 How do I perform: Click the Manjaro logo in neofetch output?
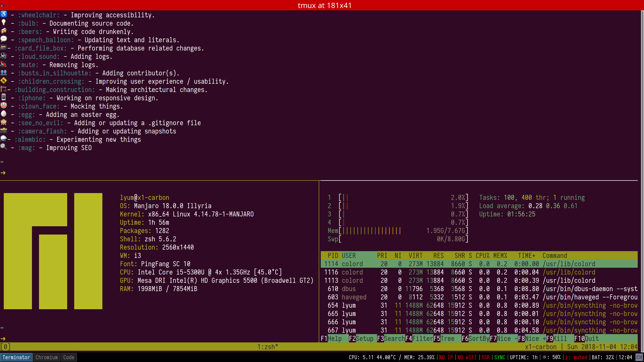pos(53,251)
